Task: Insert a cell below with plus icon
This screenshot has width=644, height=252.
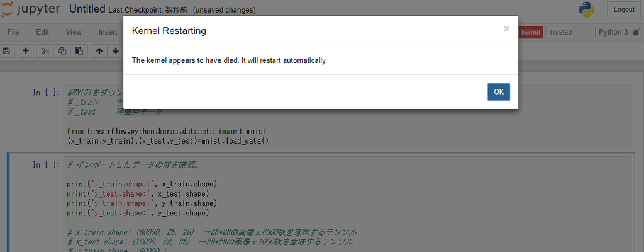Action: pyautogui.click(x=25, y=50)
